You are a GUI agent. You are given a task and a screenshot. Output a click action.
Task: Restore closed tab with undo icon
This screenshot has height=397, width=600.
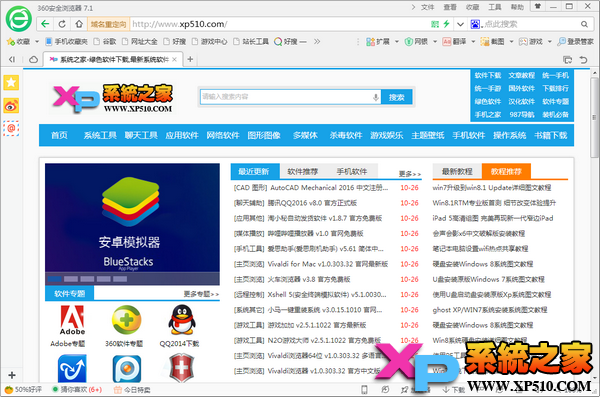tap(583, 59)
